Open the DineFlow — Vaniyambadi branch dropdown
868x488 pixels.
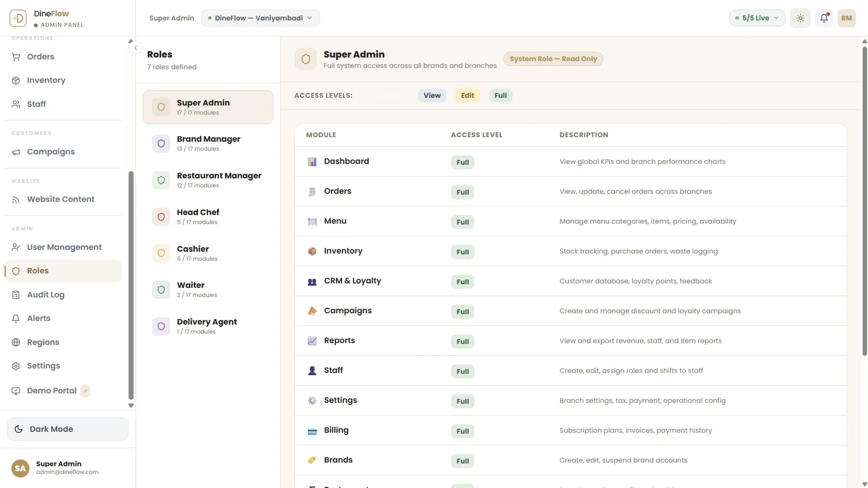(260, 18)
